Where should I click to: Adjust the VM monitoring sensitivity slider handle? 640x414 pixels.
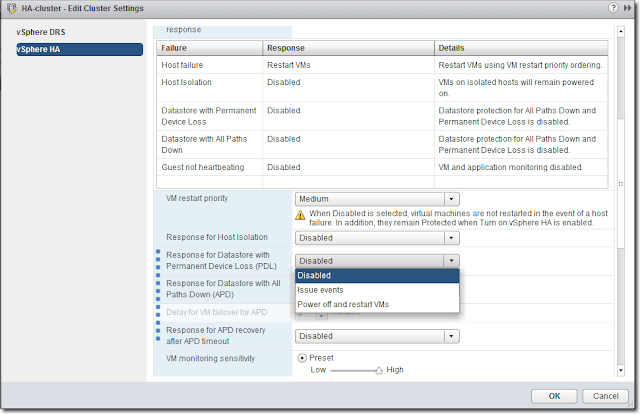(379, 371)
